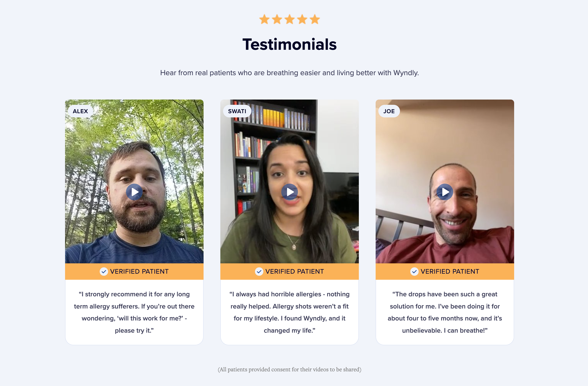Image resolution: width=588 pixels, height=386 pixels.
Task: Click the SWATI name badge
Action: 237,111
